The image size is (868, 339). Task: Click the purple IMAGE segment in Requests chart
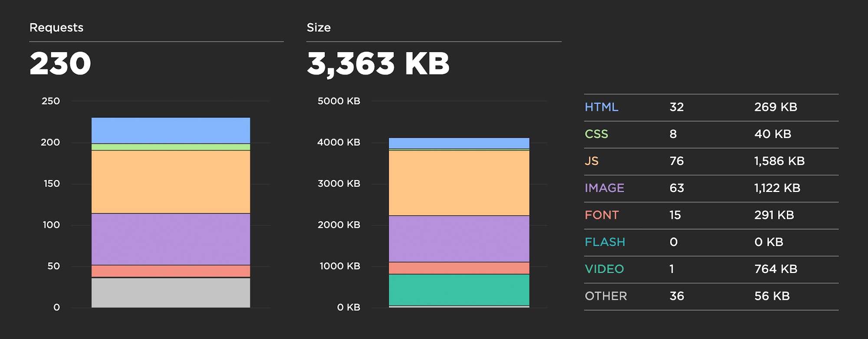click(x=171, y=239)
